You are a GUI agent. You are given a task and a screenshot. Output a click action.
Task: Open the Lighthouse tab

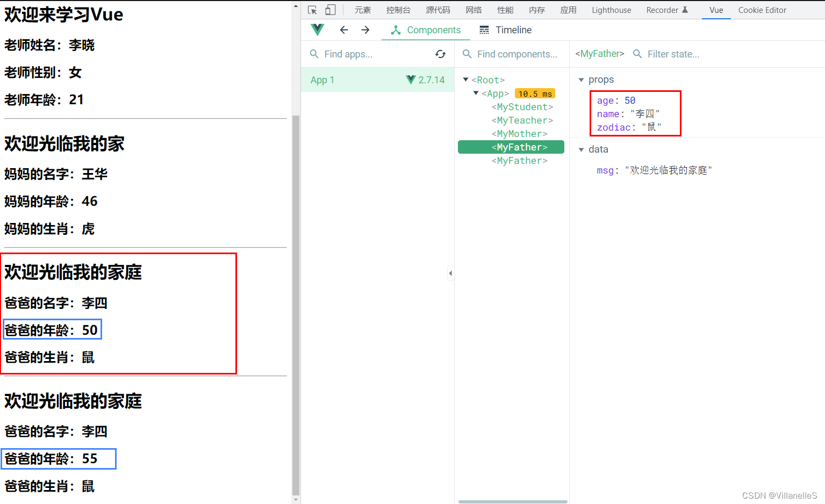pos(612,10)
